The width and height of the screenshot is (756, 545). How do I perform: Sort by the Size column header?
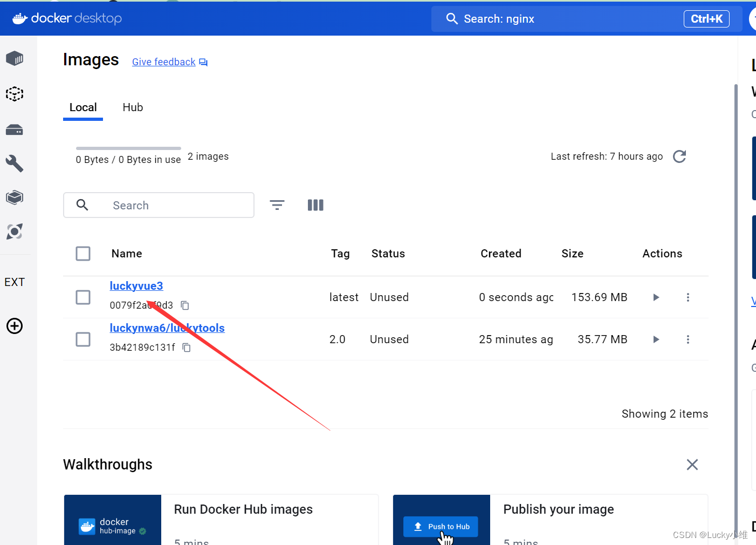573,254
